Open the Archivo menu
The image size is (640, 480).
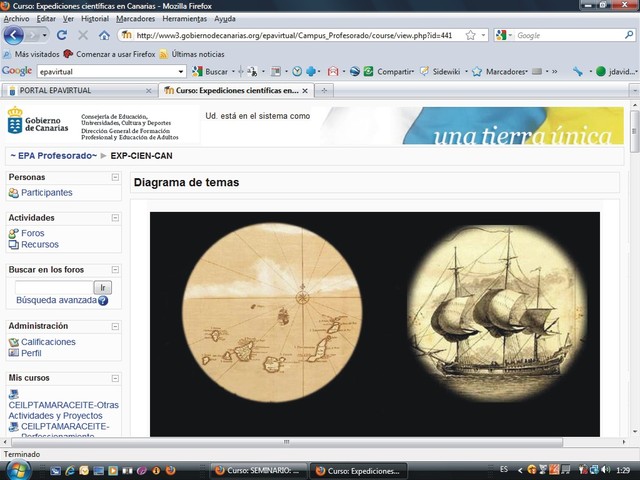16,19
